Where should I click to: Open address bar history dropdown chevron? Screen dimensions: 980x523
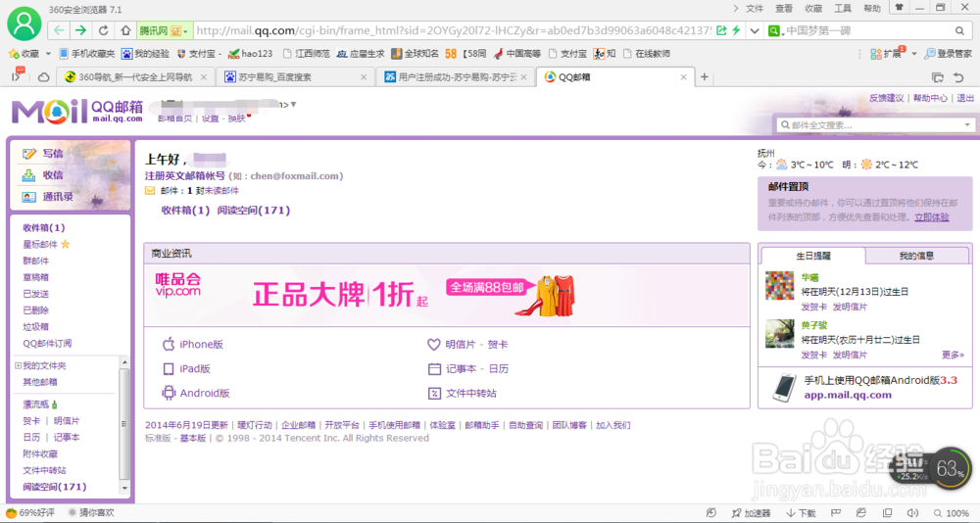coord(755,30)
